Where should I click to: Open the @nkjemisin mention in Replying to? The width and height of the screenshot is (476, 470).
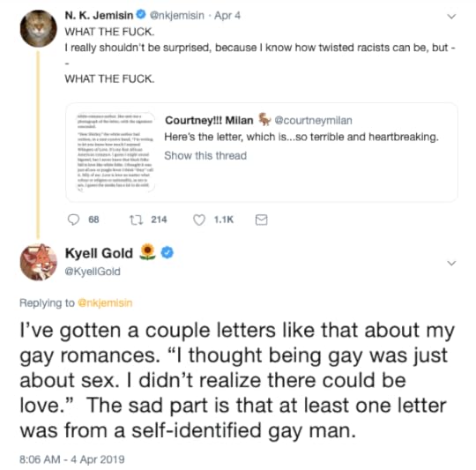point(105,302)
